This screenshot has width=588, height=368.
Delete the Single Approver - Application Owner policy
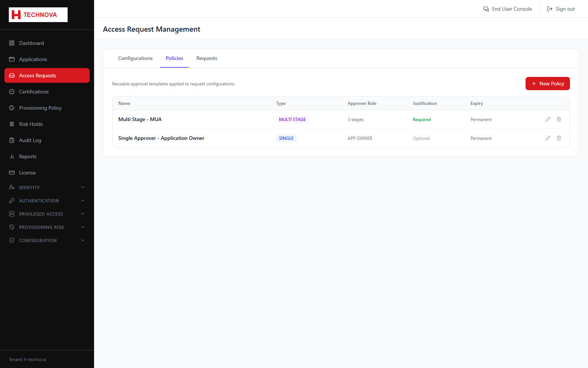point(559,138)
